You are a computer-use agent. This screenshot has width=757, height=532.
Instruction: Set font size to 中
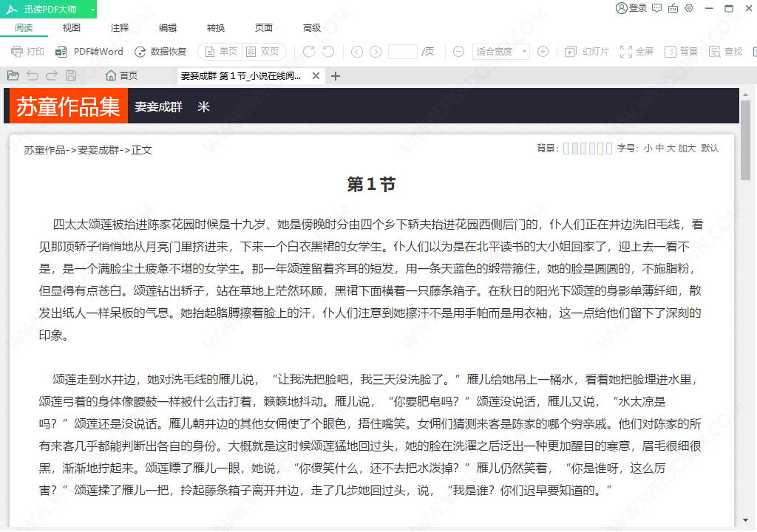click(659, 149)
